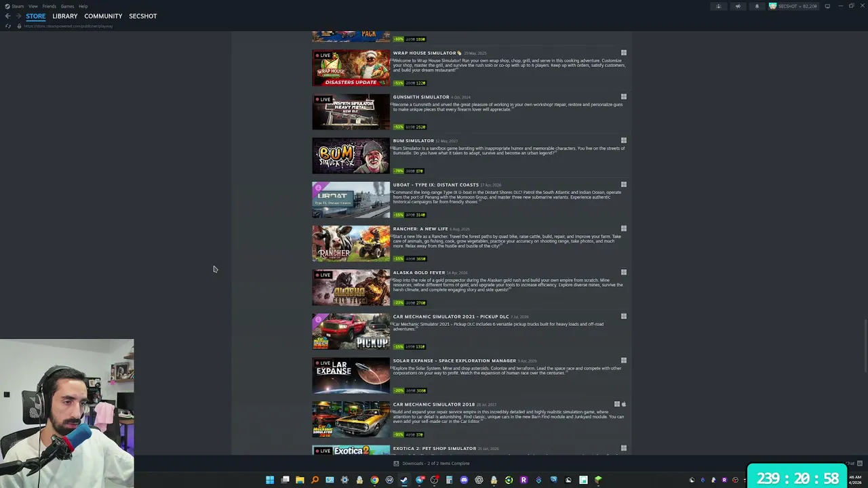Open UBOAT - Type IX: Distant Coasts title

click(x=436, y=185)
